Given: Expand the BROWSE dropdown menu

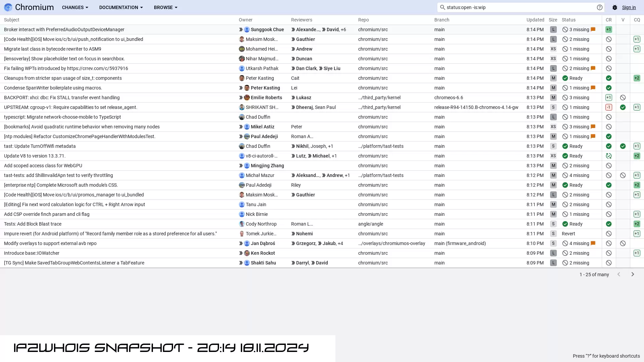Looking at the screenshot, I should click(165, 7).
